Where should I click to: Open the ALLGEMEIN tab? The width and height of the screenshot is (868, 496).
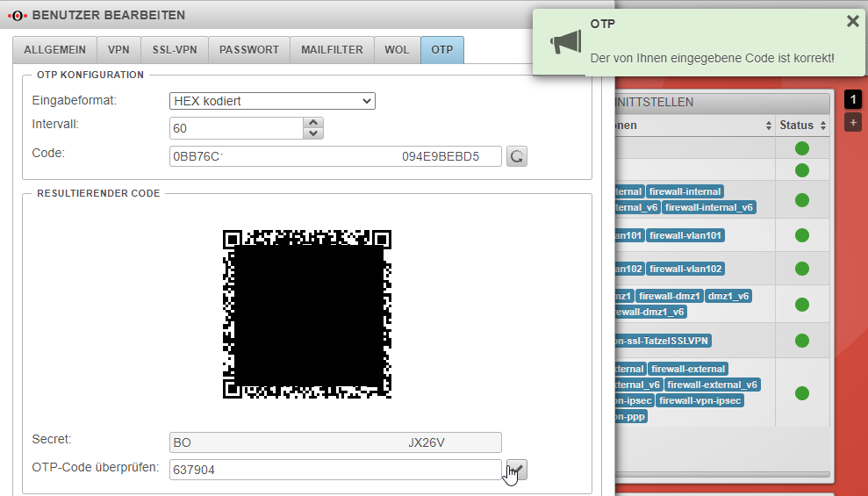click(x=54, y=50)
